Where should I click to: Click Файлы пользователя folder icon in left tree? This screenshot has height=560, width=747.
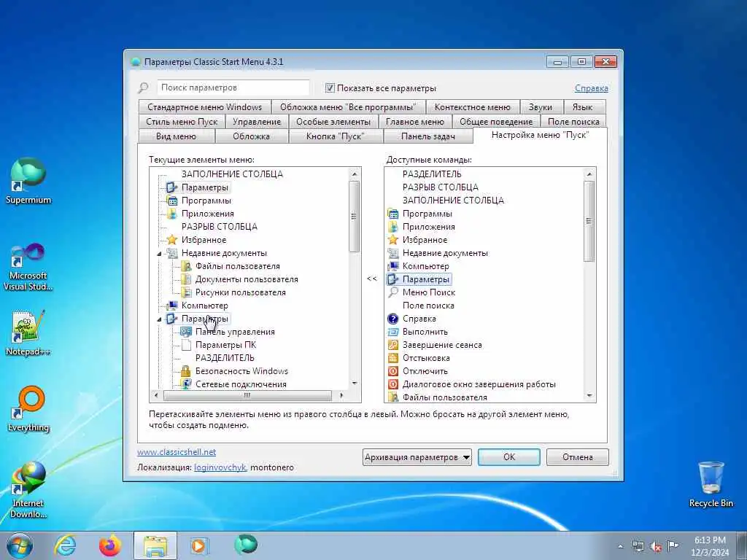[186, 266]
